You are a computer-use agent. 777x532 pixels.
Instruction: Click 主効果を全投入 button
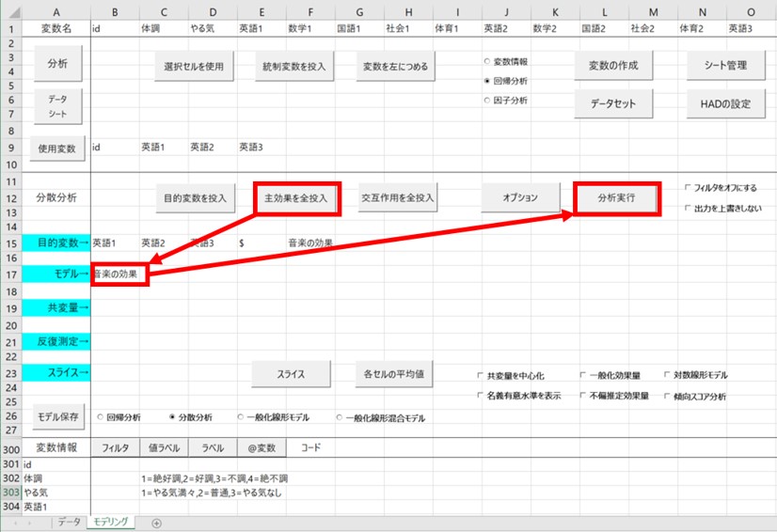(295, 198)
